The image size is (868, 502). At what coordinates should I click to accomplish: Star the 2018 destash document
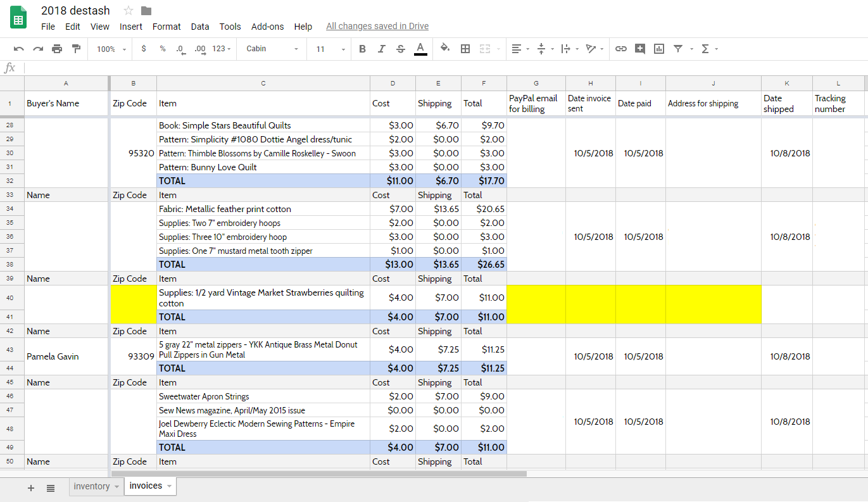coord(129,10)
